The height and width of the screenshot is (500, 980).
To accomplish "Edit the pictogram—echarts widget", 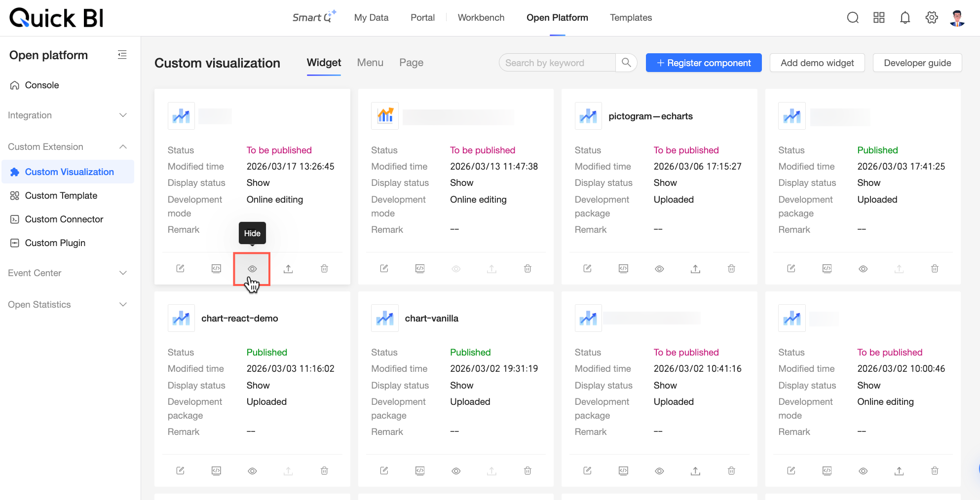I will [587, 268].
